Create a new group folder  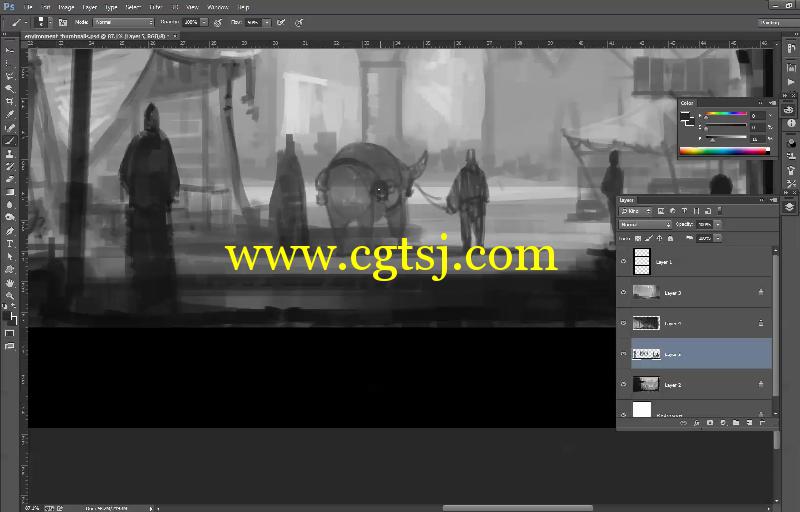tap(736, 423)
